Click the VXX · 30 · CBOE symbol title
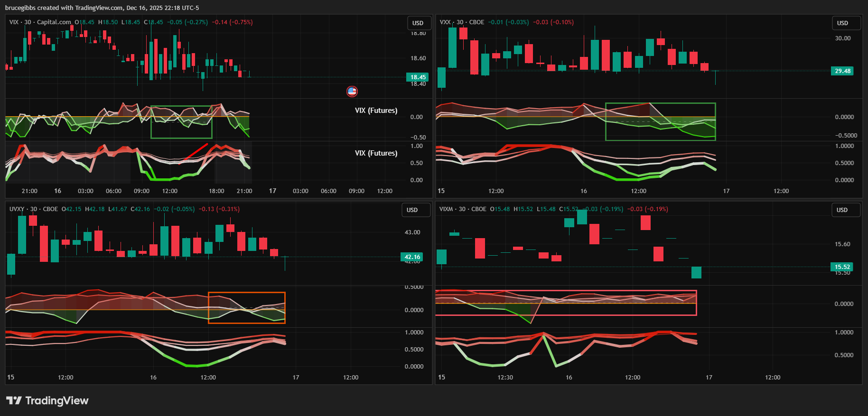This screenshot has width=868, height=416. (x=462, y=22)
